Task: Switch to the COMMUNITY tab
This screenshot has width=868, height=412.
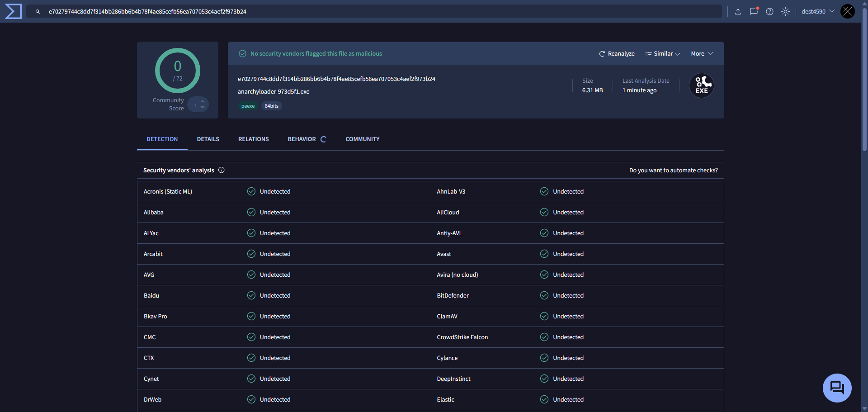Action: [x=363, y=139]
